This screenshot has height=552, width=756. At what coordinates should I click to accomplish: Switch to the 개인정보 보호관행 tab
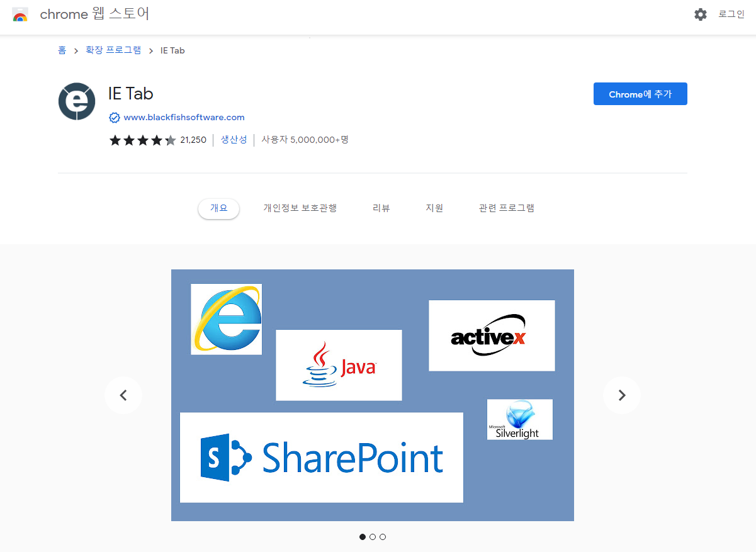tap(300, 208)
